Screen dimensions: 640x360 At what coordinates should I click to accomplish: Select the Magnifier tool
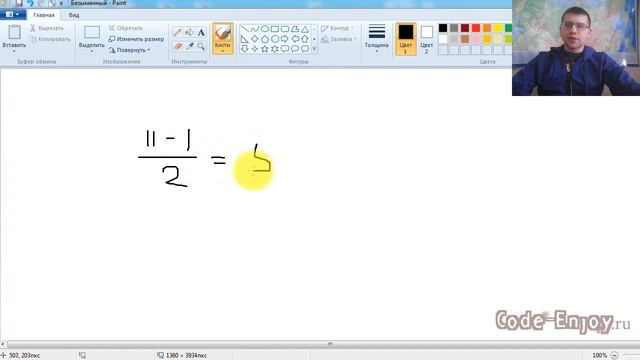[x=201, y=46]
